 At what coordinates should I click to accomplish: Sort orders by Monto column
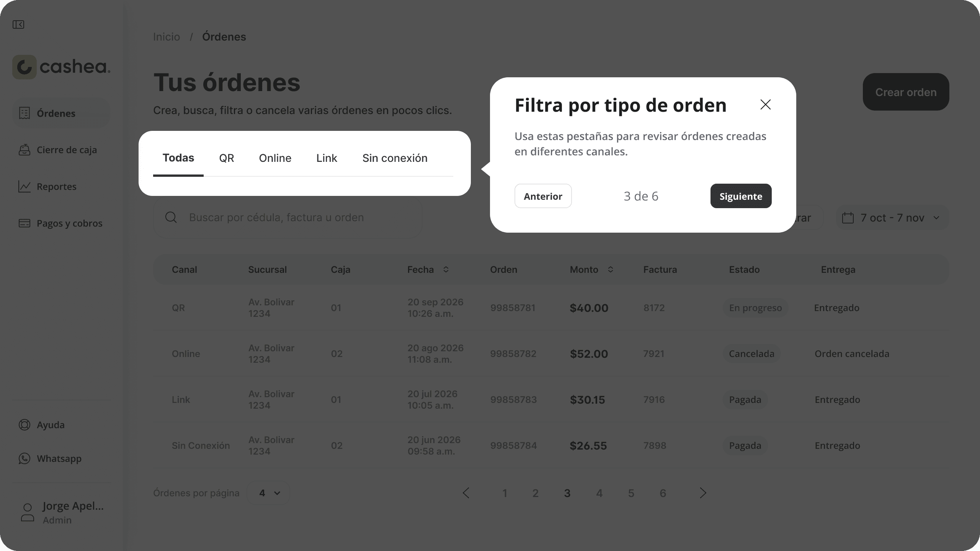610,269
